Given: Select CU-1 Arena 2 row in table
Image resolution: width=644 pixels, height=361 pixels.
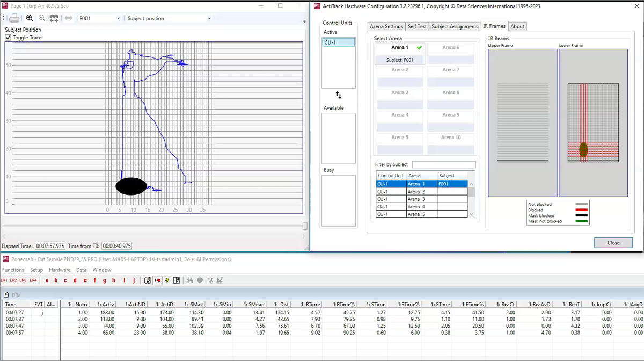Looking at the screenshot, I should (x=416, y=192).
